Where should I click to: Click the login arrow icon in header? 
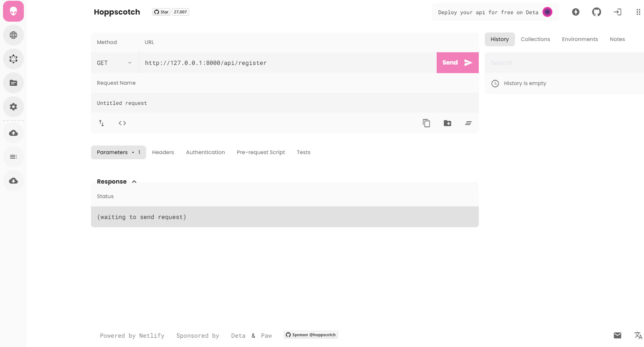tap(618, 12)
